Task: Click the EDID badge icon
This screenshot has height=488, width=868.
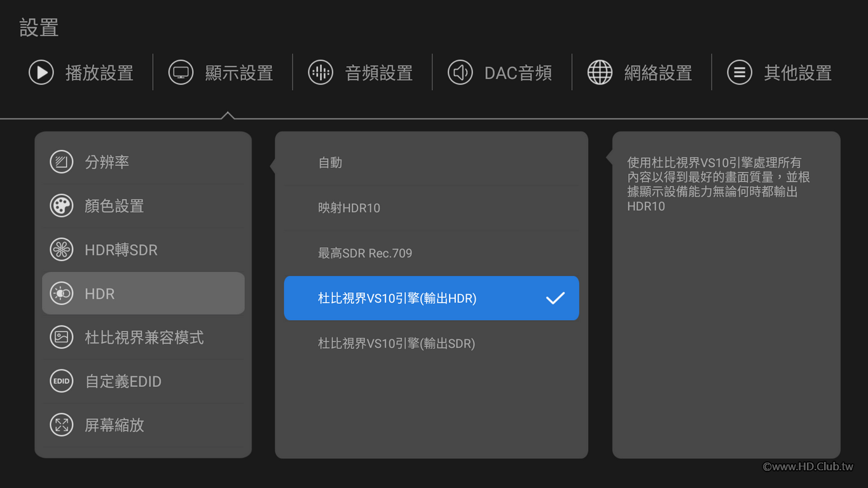Action: pos(62,381)
